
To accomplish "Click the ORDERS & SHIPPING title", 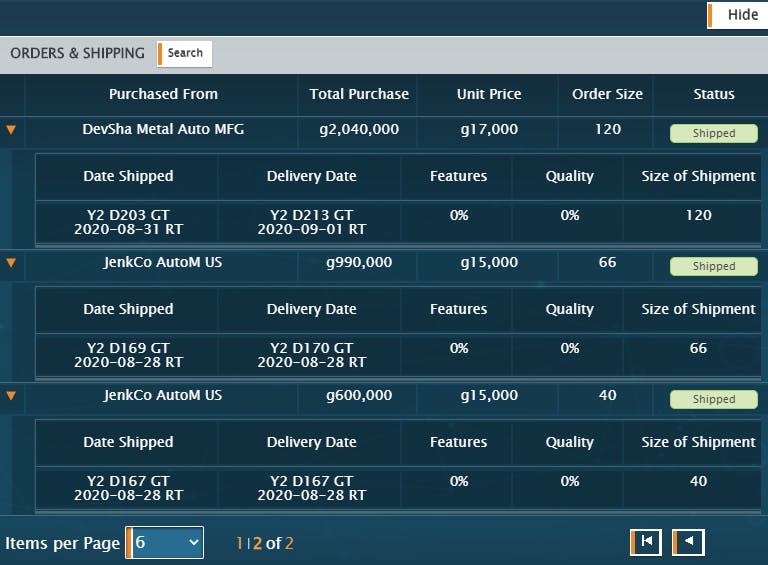I will pyautogui.click(x=77, y=53).
